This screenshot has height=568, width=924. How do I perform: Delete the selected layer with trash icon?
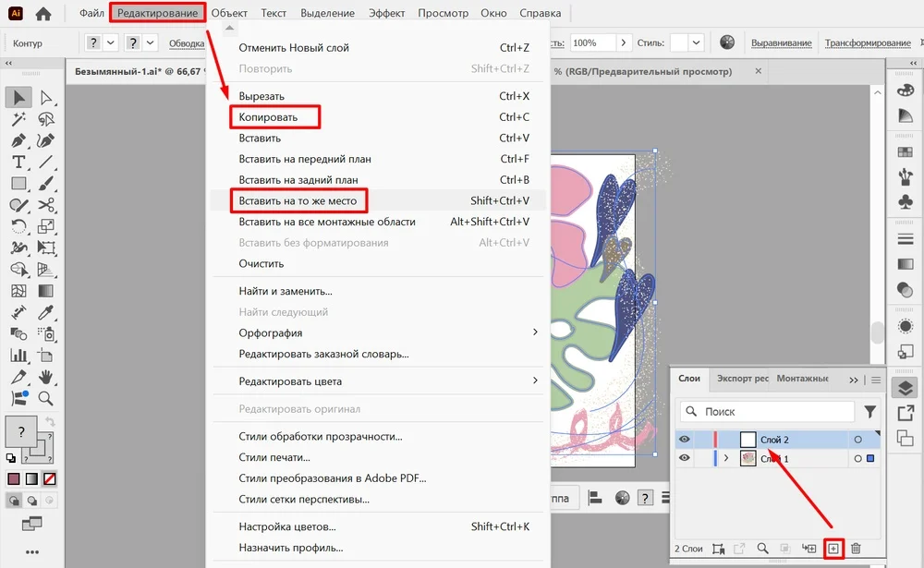(857, 549)
